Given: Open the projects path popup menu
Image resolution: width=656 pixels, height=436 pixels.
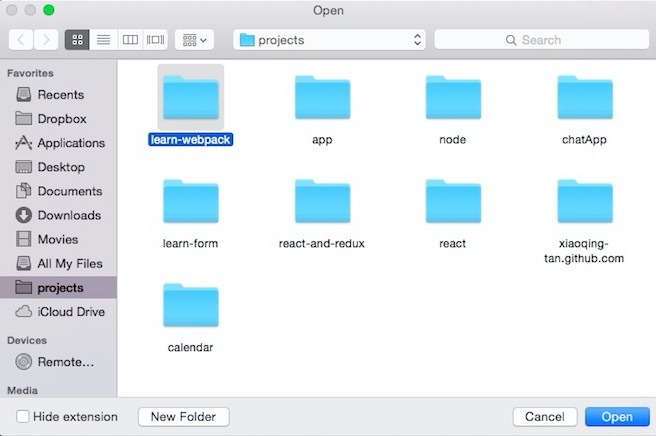Looking at the screenshot, I should coord(329,40).
